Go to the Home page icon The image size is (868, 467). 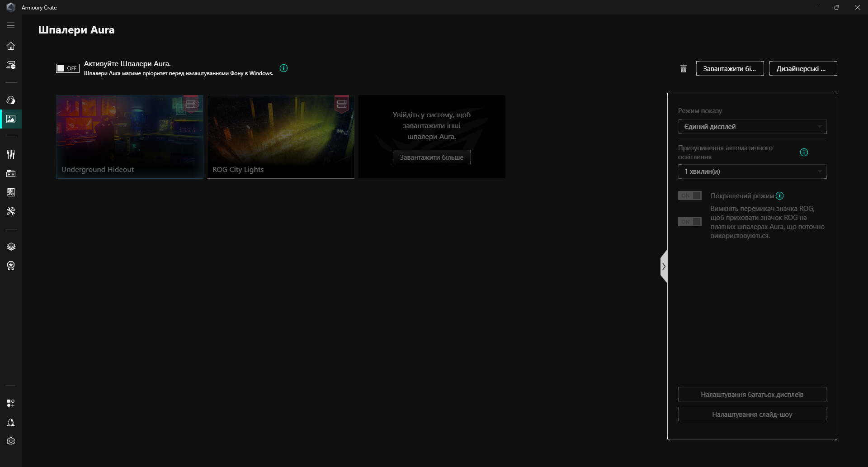pos(11,46)
